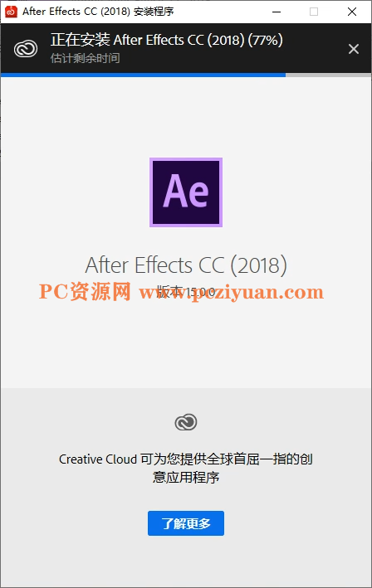Click the red installer icon in title bar
This screenshot has height=588, width=372.
11,12
